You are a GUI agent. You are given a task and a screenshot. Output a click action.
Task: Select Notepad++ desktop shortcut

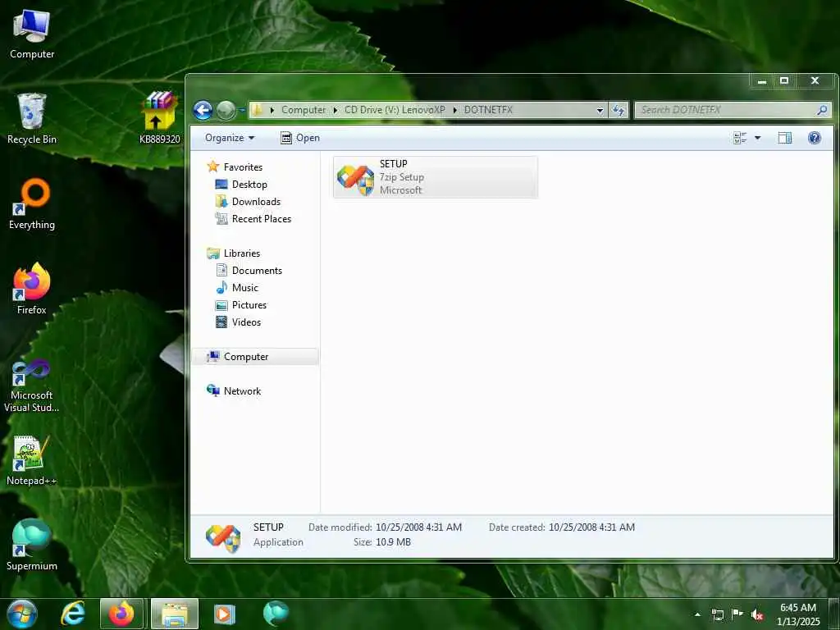(x=32, y=461)
